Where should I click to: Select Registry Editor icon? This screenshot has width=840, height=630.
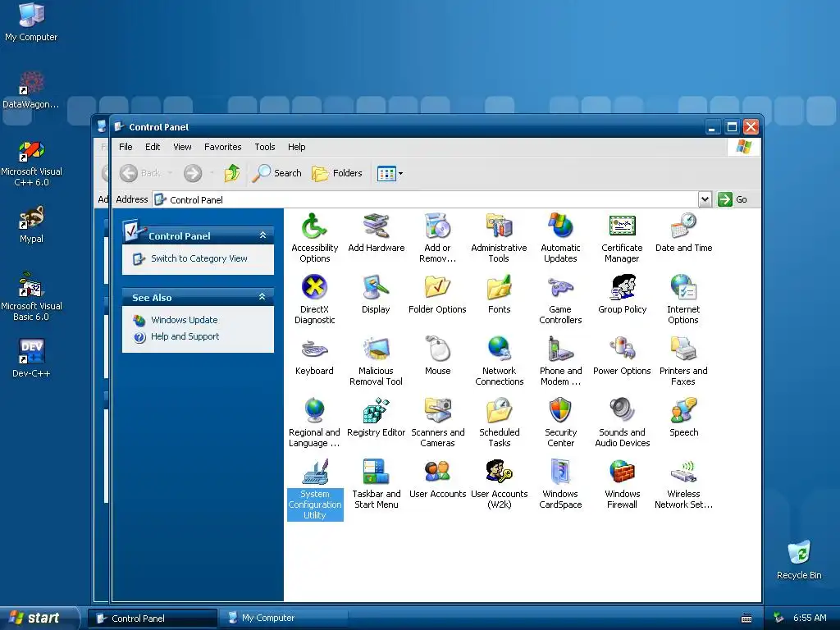376,418
